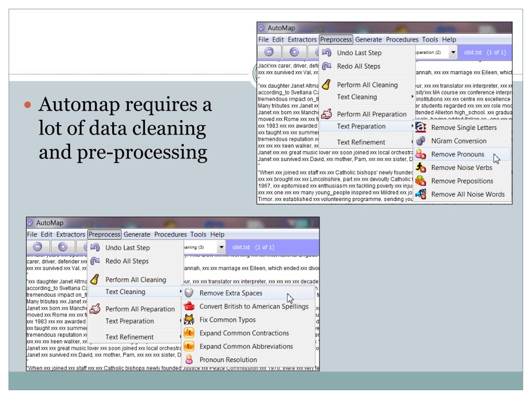Image resolution: width=532 pixels, height=399 pixels.
Task: Choose Expand Common Contractions menu entry
Action: click(x=249, y=333)
